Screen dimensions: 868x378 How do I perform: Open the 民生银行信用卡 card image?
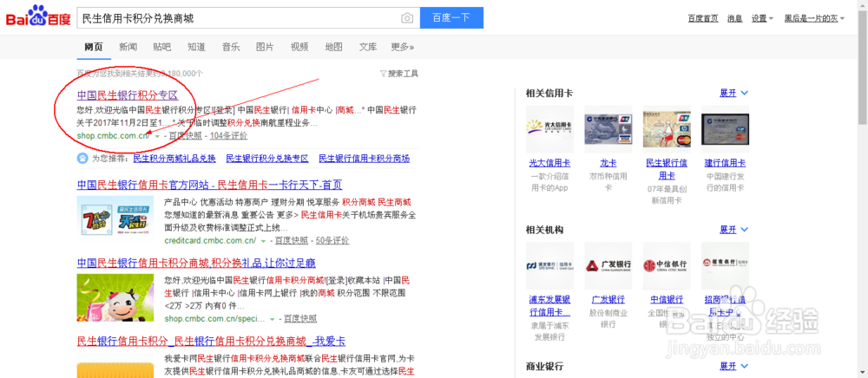pos(667,129)
